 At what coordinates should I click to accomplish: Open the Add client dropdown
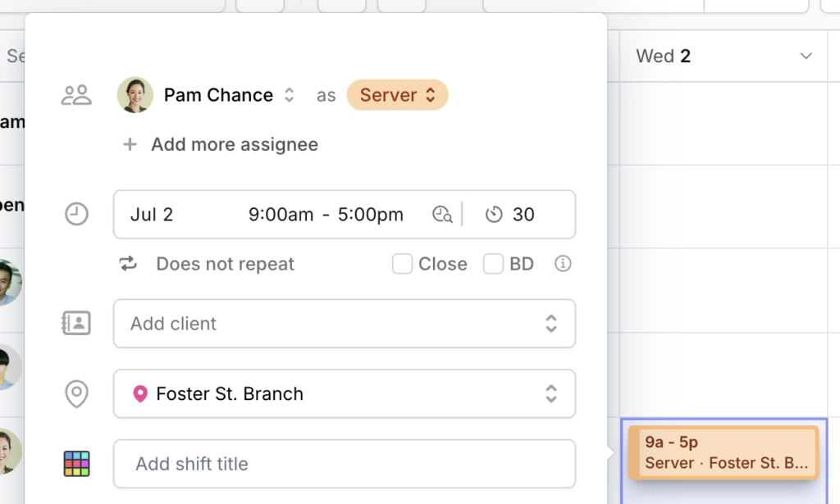pos(345,323)
